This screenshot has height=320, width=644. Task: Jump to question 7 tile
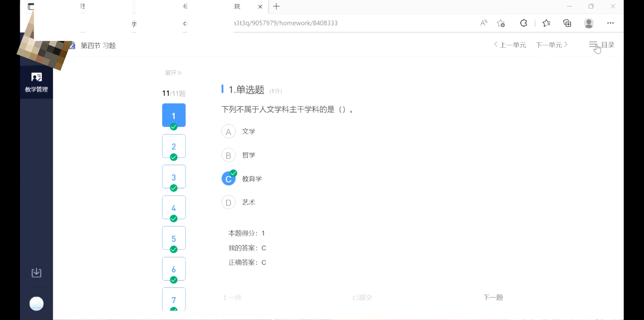click(x=174, y=300)
